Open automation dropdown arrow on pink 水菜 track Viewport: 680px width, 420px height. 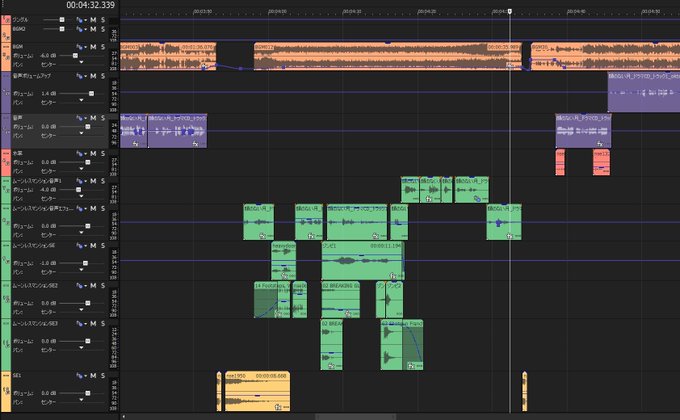point(85,154)
